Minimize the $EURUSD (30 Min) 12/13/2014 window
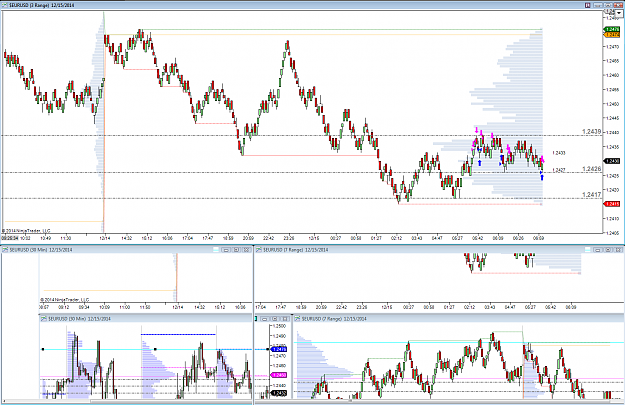This screenshot has width=625, height=405. (264, 319)
